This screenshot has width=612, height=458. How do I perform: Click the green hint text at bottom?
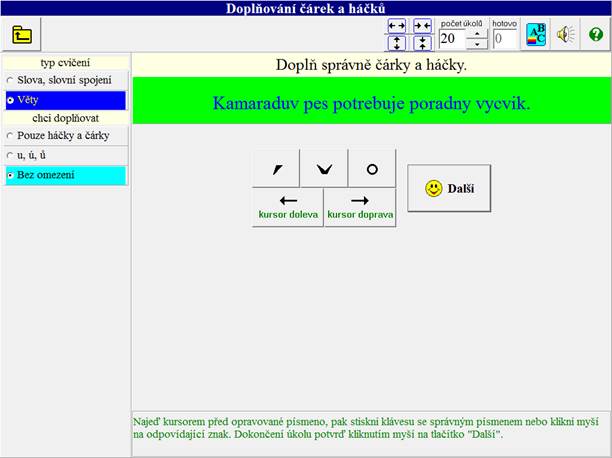point(366,428)
